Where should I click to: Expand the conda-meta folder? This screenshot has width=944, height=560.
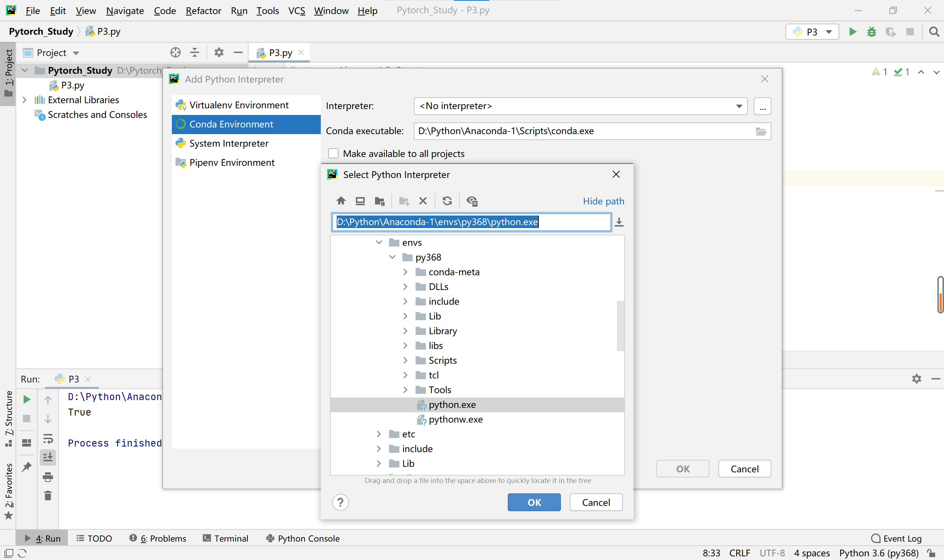click(x=406, y=272)
